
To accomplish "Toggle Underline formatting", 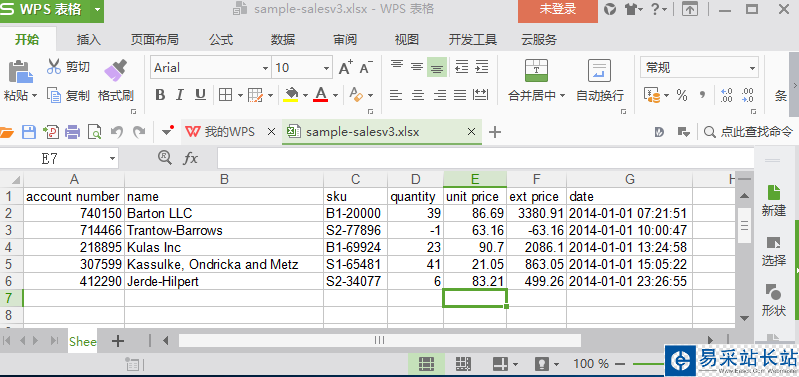I will tap(200, 95).
